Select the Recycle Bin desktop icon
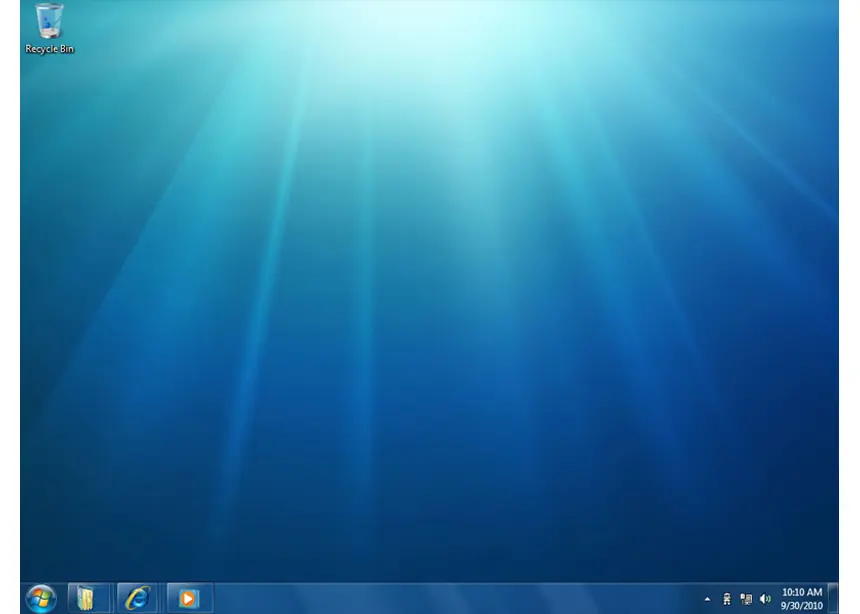 click(49, 28)
